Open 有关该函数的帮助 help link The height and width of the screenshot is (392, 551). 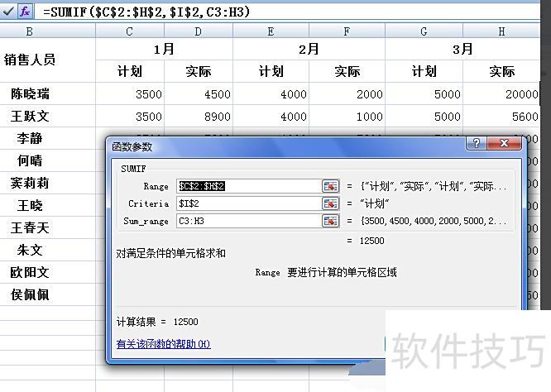[164, 343]
